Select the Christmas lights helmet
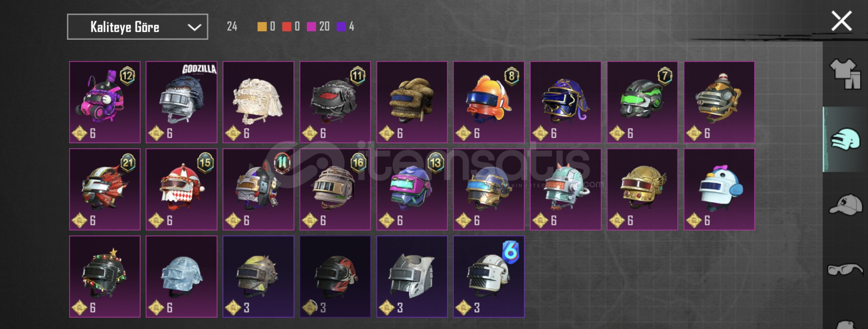The width and height of the screenshot is (868, 329). tap(104, 277)
